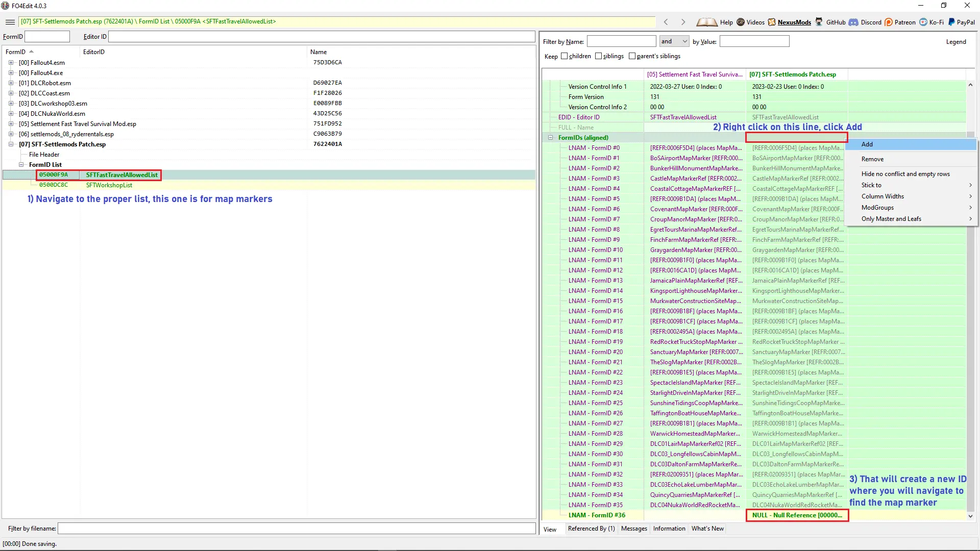Switch to the Information tab

(669, 529)
